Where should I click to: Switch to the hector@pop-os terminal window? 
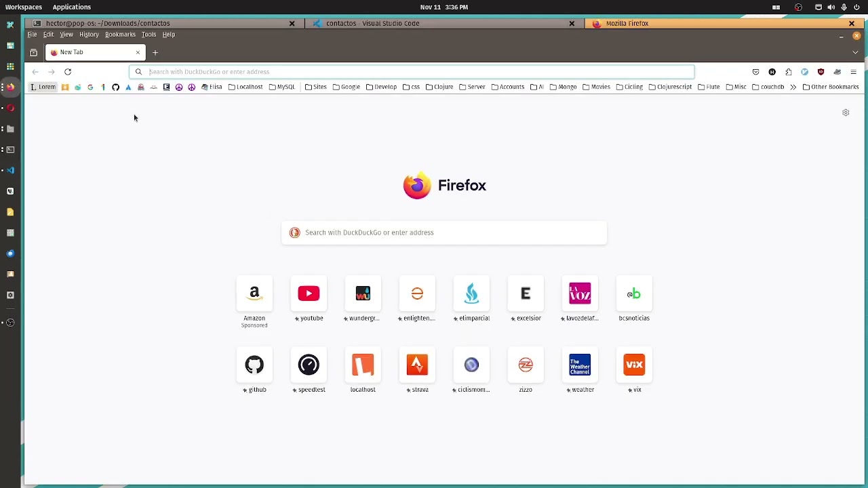[165, 23]
